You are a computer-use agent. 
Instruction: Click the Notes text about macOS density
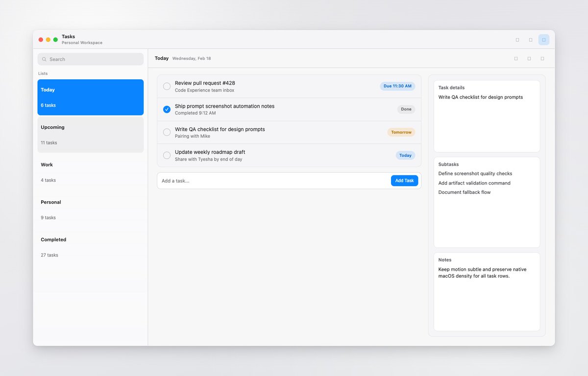[483, 273]
